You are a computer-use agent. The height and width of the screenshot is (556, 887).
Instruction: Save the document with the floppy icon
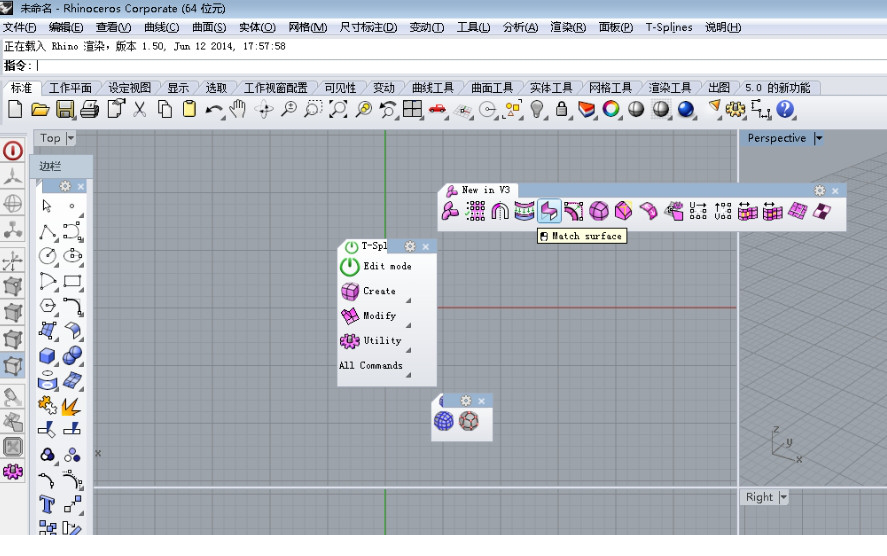pos(65,109)
